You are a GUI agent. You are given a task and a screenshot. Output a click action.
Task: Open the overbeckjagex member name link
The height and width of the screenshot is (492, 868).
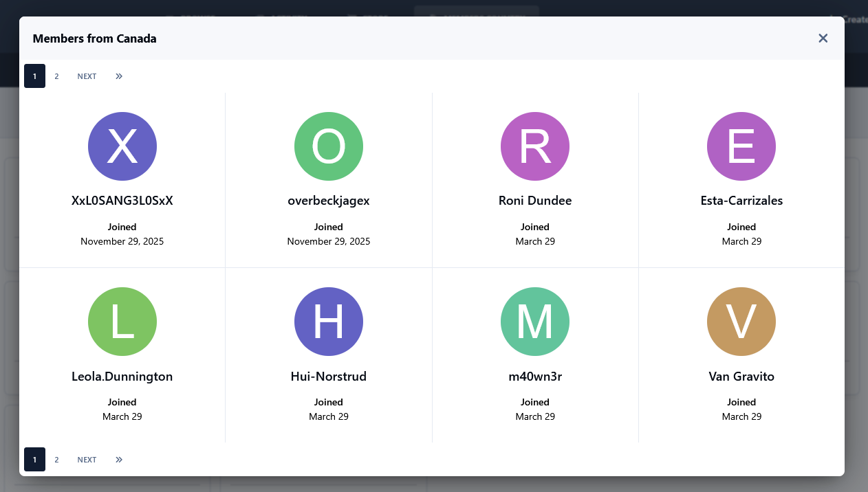click(329, 201)
